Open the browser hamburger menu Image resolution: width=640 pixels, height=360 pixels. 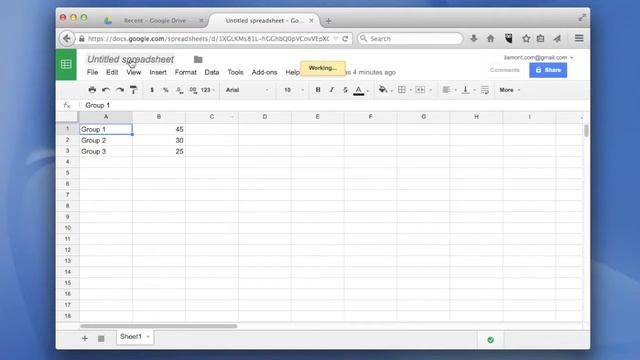point(579,38)
